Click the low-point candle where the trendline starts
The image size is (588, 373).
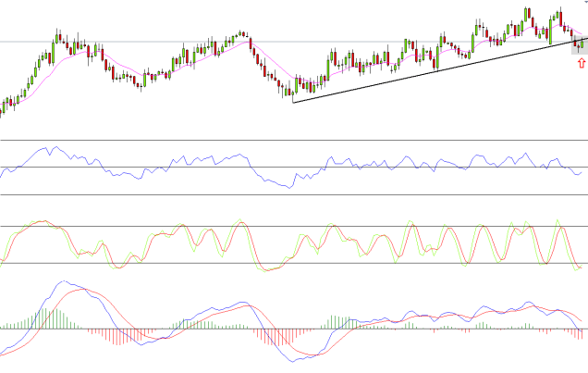pos(293,94)
